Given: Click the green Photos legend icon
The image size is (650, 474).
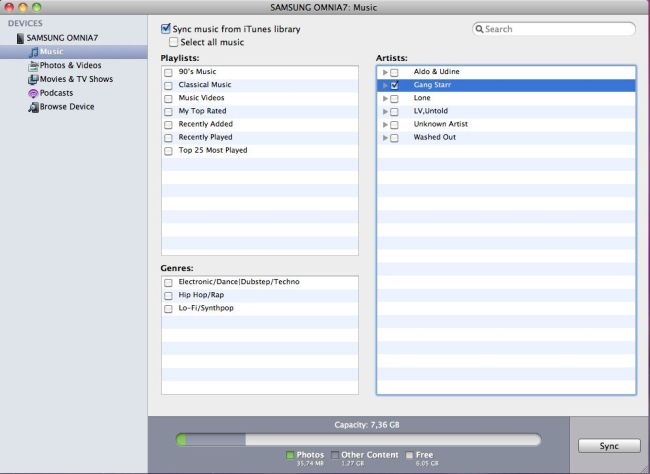Looking at the screenshot, I should tap(289, 455).
